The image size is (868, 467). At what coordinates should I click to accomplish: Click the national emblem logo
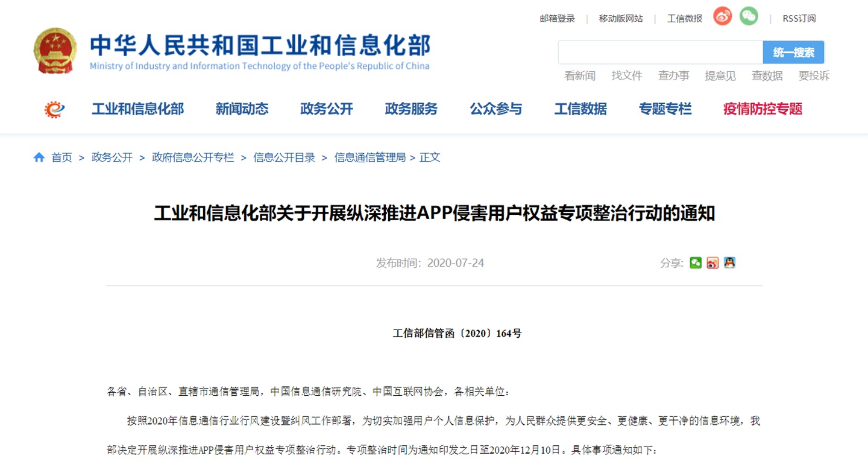pos(55,51)
